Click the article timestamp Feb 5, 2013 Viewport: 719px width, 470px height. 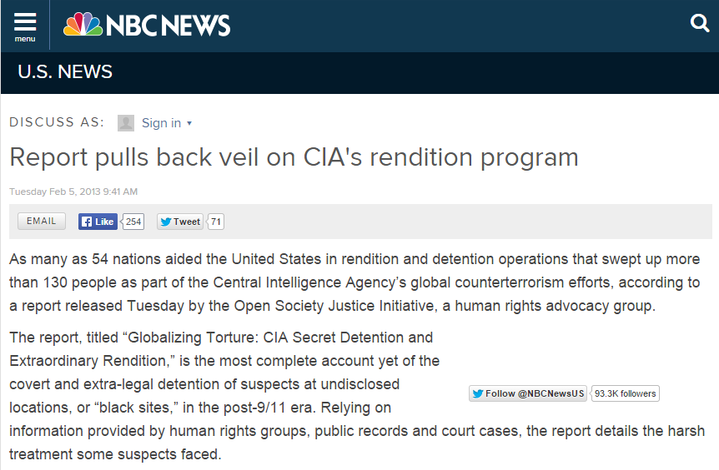(x=73, y=192)
